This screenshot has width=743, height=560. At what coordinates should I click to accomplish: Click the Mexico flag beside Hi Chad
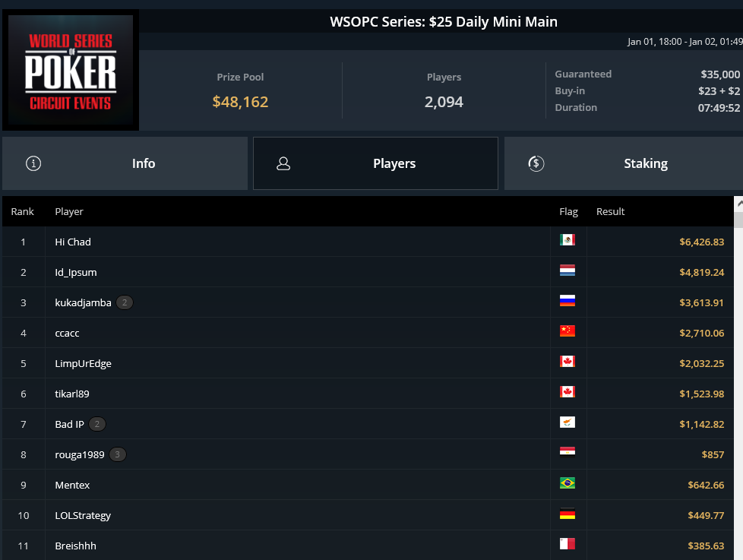(568, 240)
